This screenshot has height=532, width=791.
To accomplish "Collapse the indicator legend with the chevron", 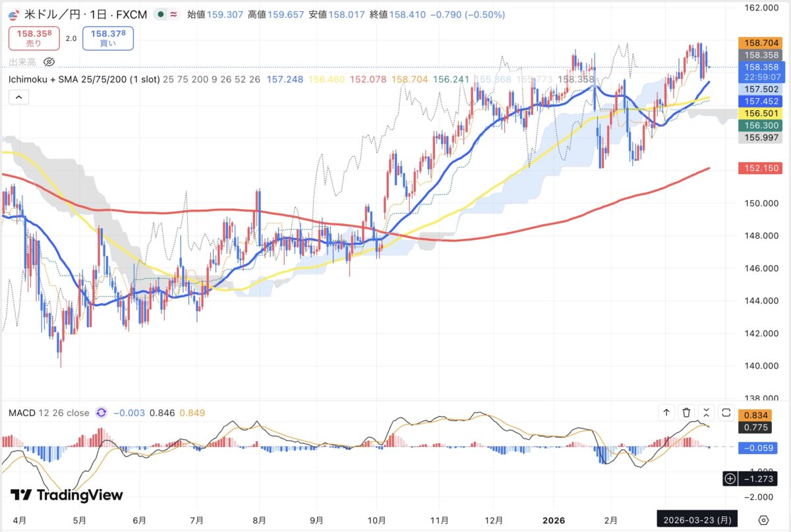I will (x=18, y=98).
